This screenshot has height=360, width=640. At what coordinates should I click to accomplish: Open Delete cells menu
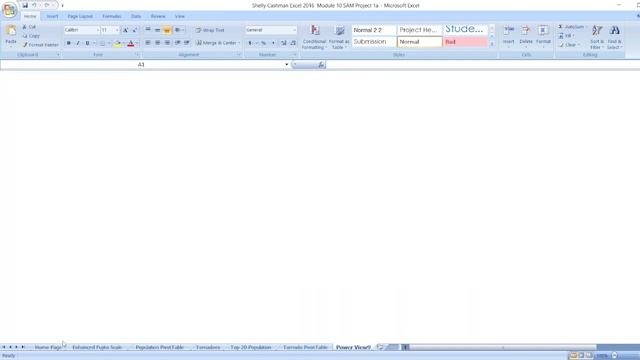526,36
